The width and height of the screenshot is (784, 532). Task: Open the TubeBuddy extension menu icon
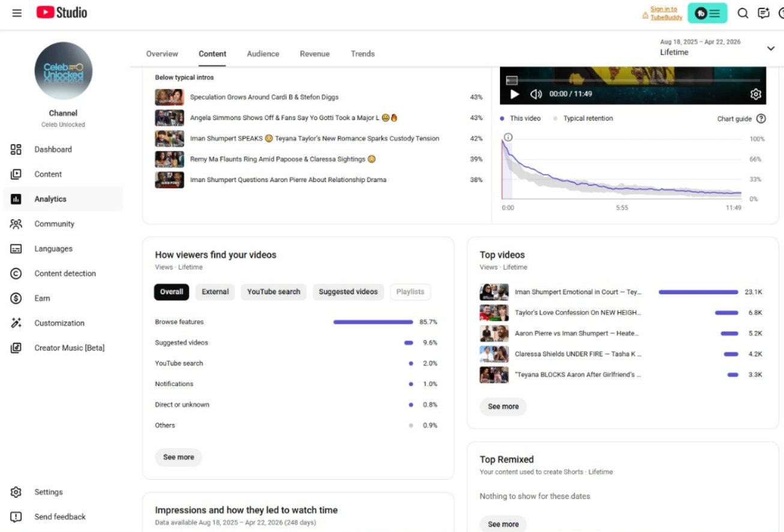tap(707, 13)
